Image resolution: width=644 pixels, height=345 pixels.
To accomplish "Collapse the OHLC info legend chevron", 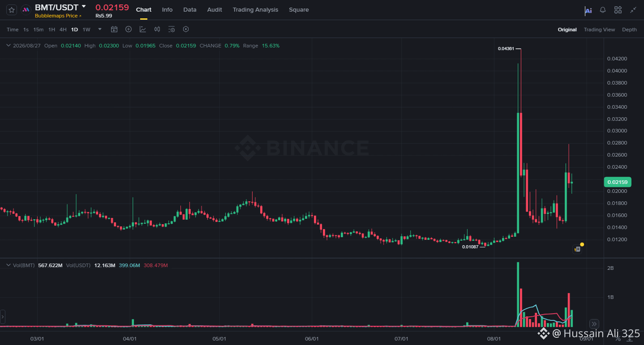I will 8,46.
